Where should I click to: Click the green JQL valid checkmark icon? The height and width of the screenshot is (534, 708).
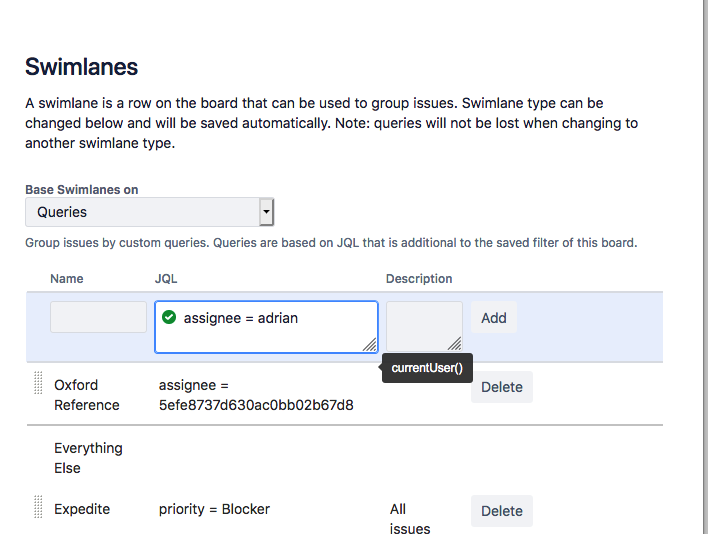pos(169,317)
